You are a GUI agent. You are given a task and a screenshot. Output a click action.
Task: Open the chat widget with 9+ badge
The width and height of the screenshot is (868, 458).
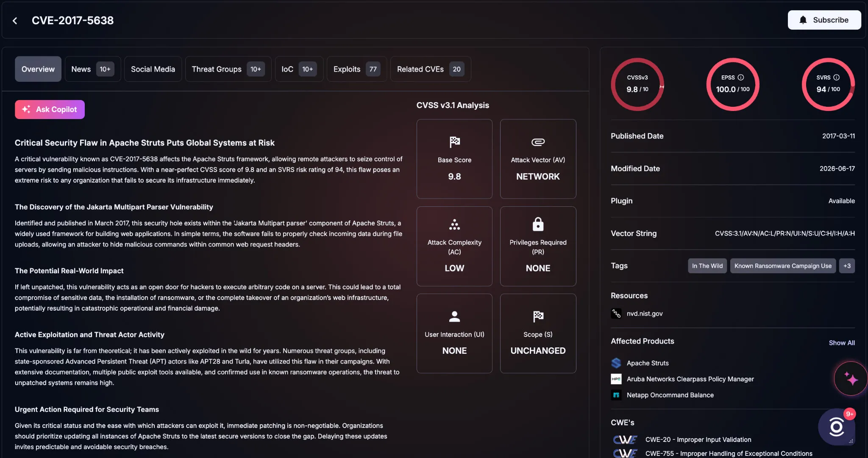836,427
